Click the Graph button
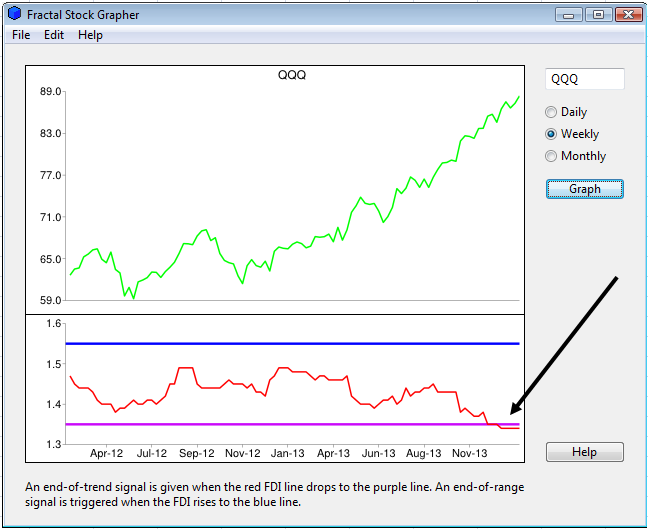This screenshot has height=529, width=648. point(585,189)
